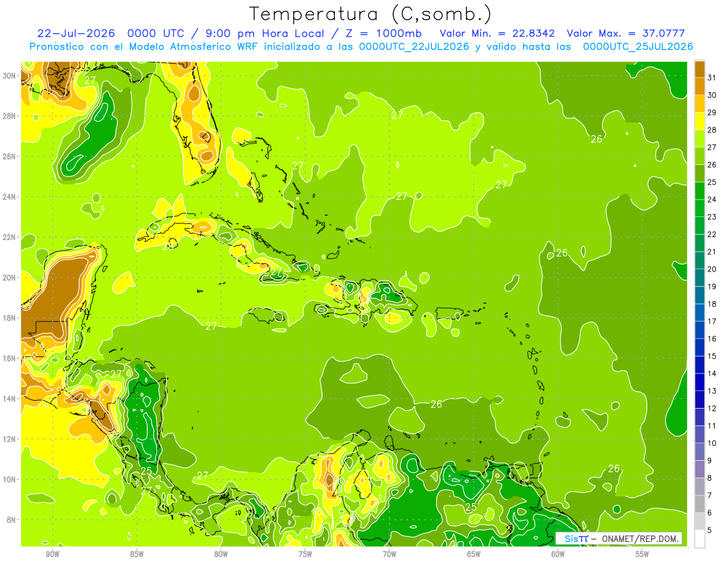This screenshot has height=562, width=728.
Task: Click legend value 8 on the color scale
Action: [x=710, y=478]
